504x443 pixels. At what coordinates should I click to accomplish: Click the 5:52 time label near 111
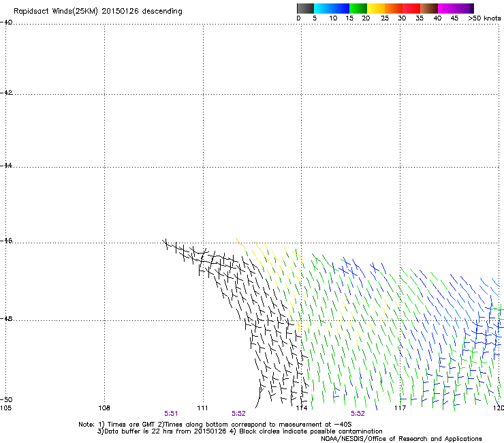tap(238, 414)
